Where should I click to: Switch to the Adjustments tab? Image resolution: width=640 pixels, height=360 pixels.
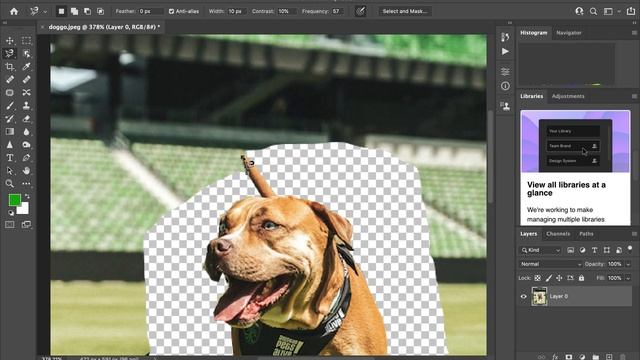pos(568,96)
